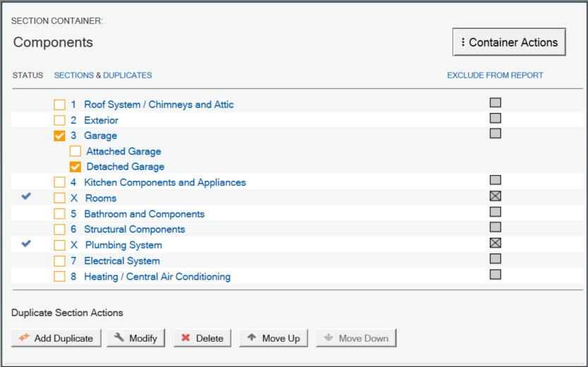Uncheck exclude from report for Rooms

point(496,196)
